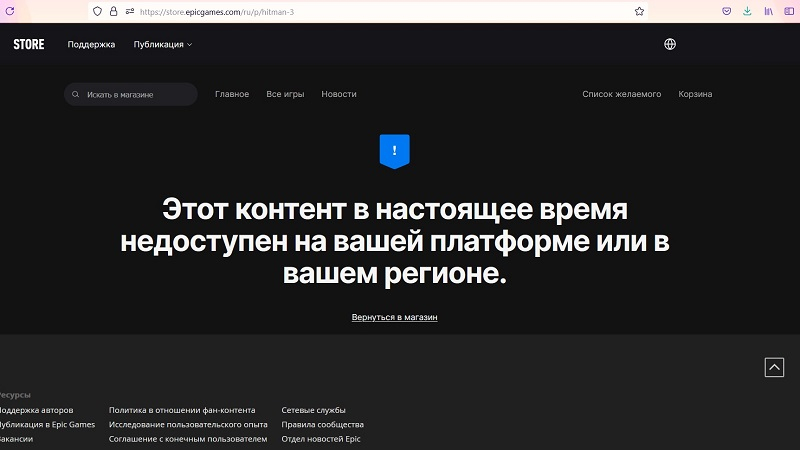The image size is (800, 450).
Task: Open Публикация в Epic Games footer link
Action: pyautogui.click(x=47, y=424)
